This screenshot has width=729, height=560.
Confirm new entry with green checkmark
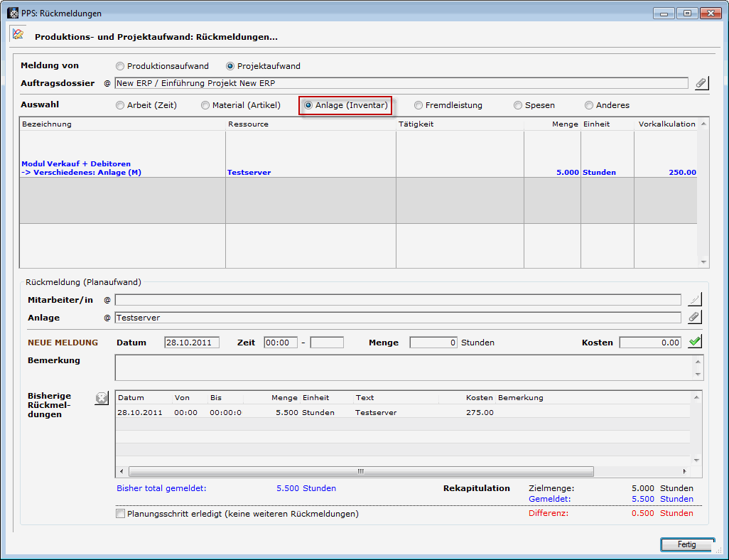tap(695, 342)
